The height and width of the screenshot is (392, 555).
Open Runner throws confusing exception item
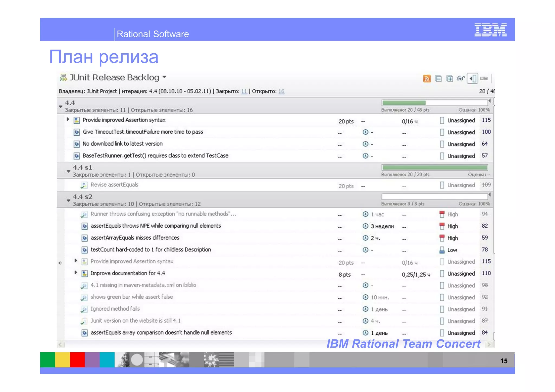click(163, 214)
